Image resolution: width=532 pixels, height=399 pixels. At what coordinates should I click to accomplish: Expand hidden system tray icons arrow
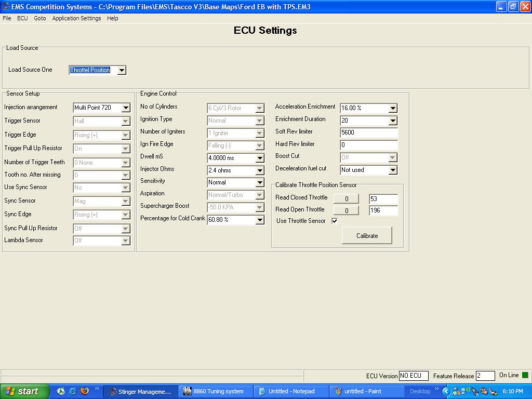[446, 391]
